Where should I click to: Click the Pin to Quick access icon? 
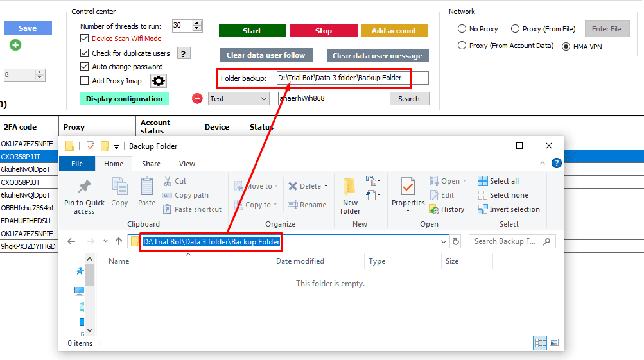pos(84,187)
